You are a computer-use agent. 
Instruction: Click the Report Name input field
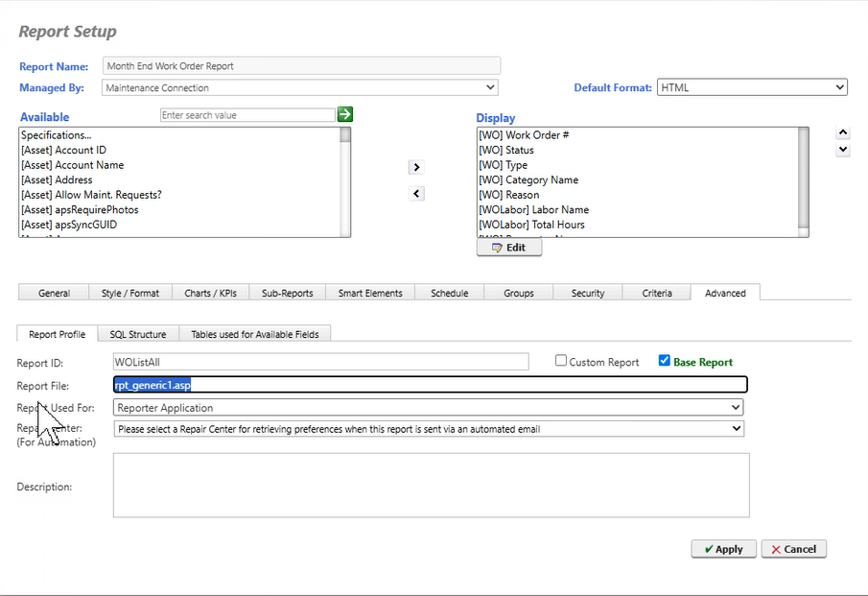302,66
